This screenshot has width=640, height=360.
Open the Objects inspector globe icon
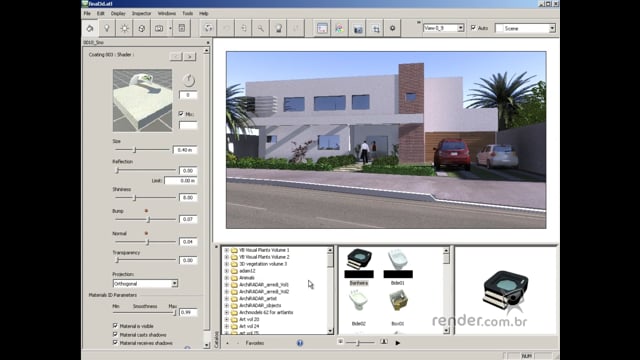(142, 28)
